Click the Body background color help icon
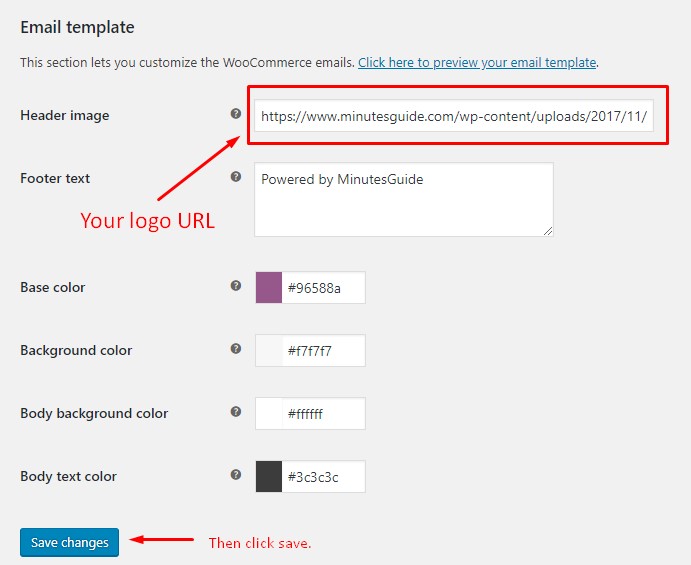Image resolution: width=691 pixels, height=565 pixels. [x=236, y=412]
